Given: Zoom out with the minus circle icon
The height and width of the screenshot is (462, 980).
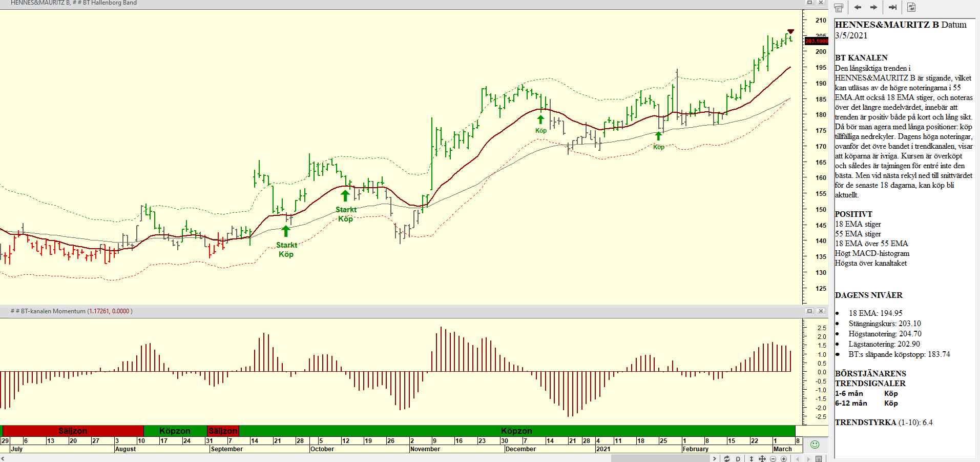Looking at the screenshot, I should coord(773,458).
